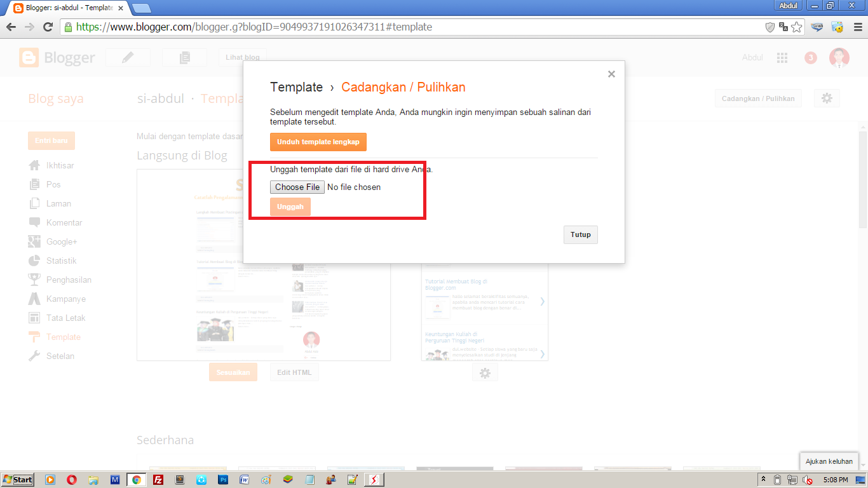The width and height of the screenshot is (868, 488).
Task: Open Opera from the taskbar
Action: coord(71,480)
